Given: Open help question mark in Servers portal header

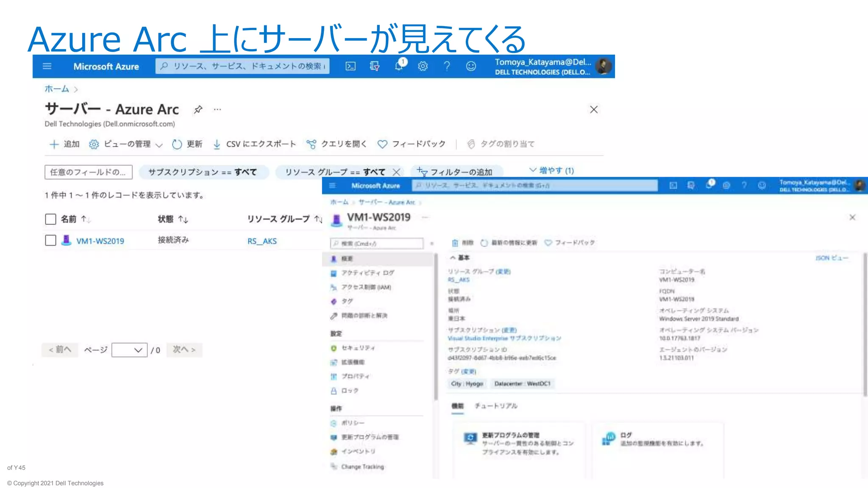Looking at the screenshot, I should coord(447,66).
